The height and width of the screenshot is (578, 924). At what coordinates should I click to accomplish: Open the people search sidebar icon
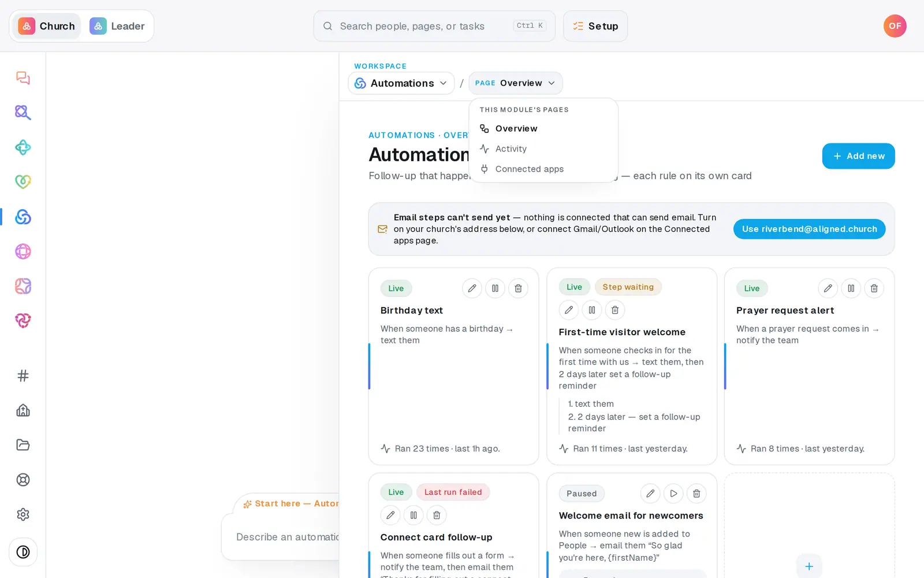click(x=23, y=113)
